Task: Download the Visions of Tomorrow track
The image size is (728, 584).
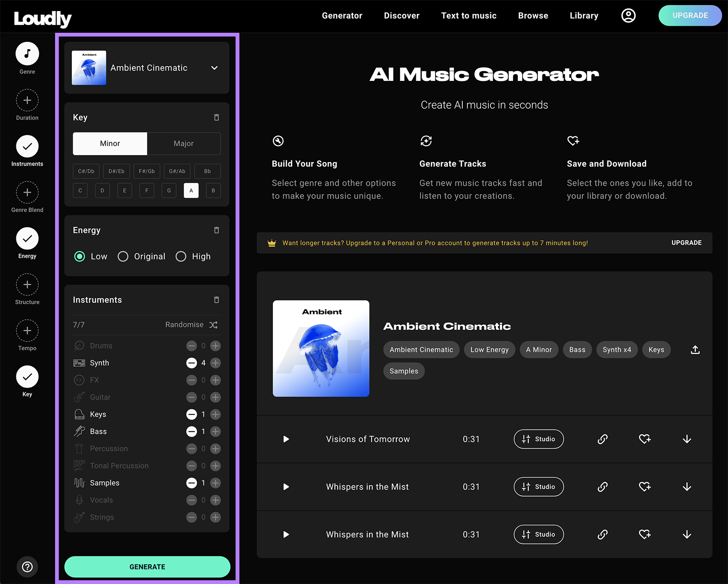Action: coord(687,439)
